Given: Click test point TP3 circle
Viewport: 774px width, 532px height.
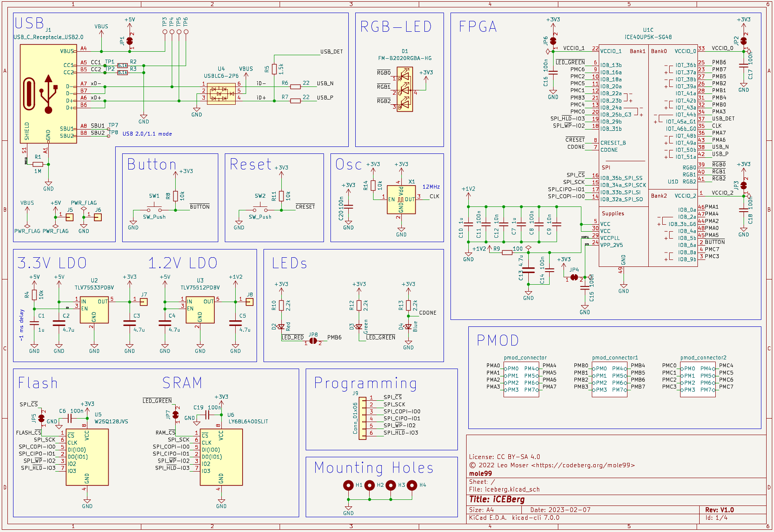Looking at the screenshot, I should coord(165,32).
